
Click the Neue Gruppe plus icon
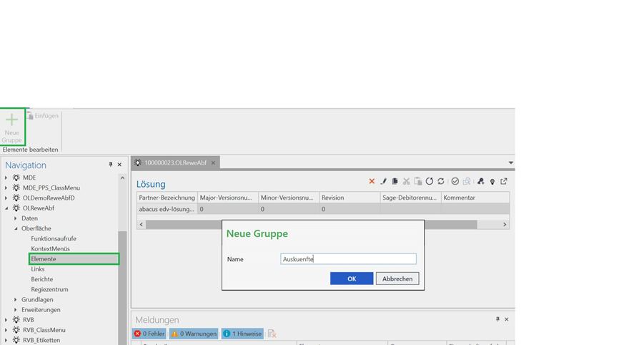coord(12,121)
